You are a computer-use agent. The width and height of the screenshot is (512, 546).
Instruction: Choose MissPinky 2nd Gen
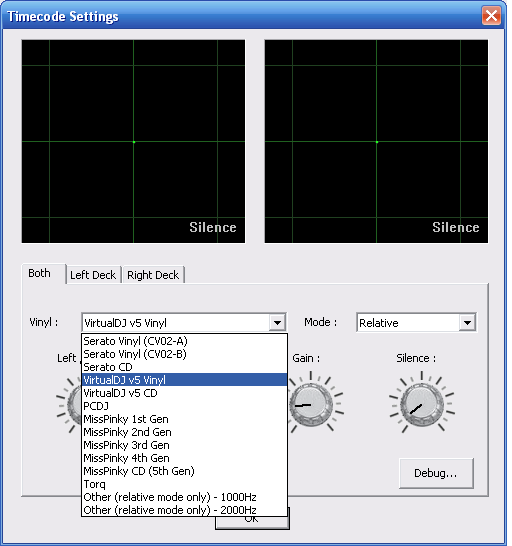tap(184, 432)
